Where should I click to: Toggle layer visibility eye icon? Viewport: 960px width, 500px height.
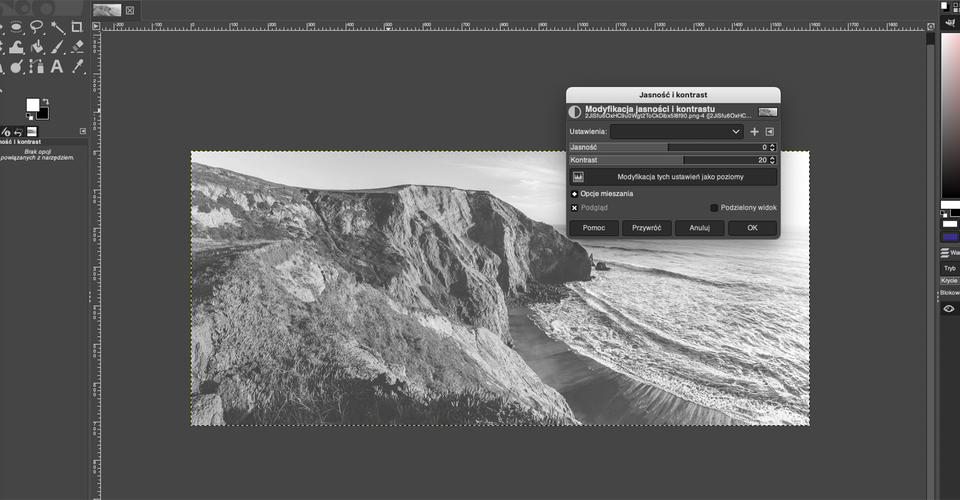tap(948, 308)
